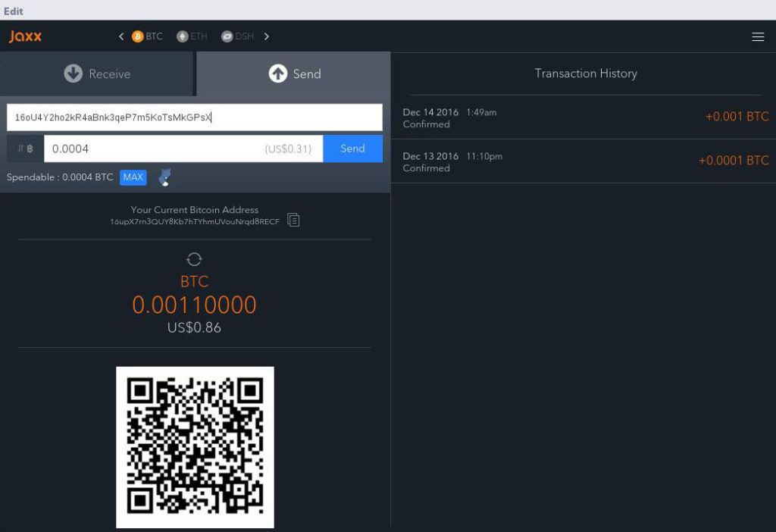Click the address text 16upX7m3QUY8Kb7hTYhmUVouNrqd8RECF

pos(195,222)
